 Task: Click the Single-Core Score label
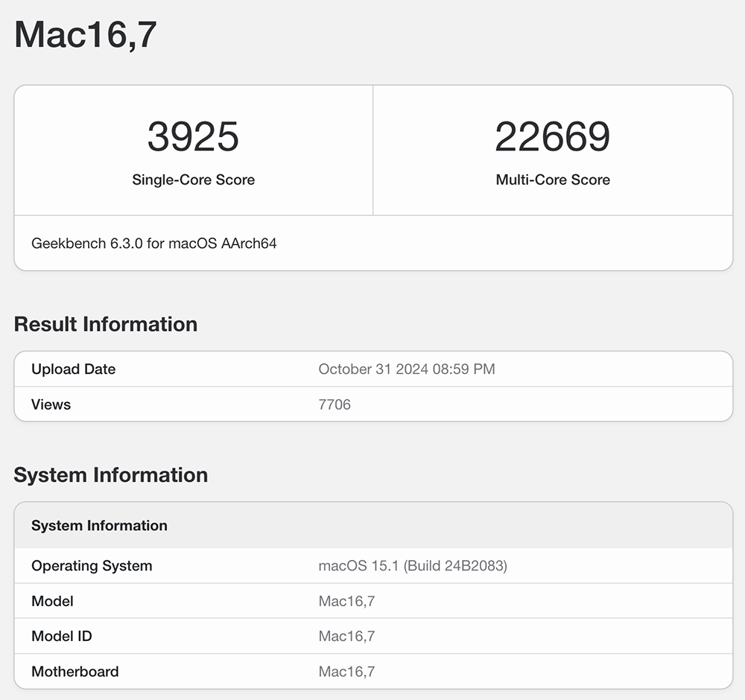[193, 179]
